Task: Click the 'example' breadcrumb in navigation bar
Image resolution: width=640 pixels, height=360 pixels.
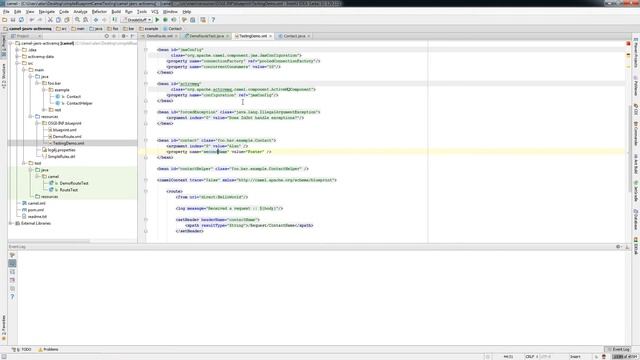Action: pos(149,29)
